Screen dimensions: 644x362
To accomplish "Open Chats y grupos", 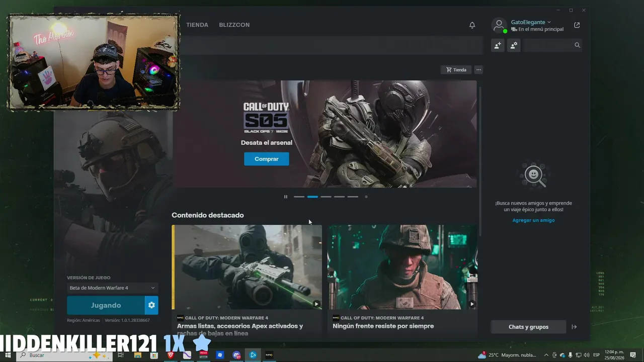I will click(x=528, y=327).
